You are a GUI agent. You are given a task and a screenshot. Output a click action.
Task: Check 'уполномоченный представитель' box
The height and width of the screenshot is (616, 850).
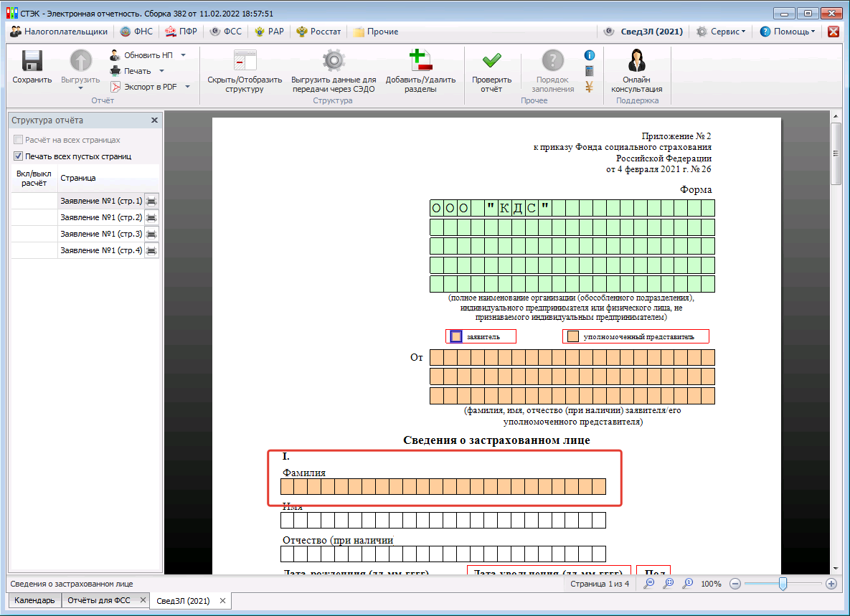coord(573,336)
